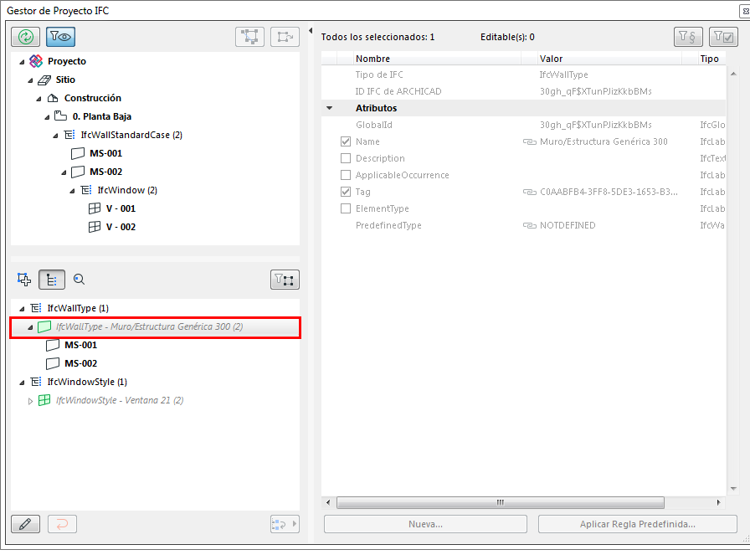
Task: Click the filter selection button in lower panel
Action: (285, 280)
